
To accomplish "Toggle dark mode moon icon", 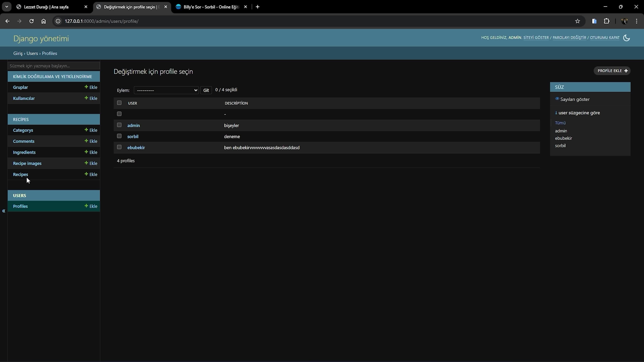I will pos(626,38).
